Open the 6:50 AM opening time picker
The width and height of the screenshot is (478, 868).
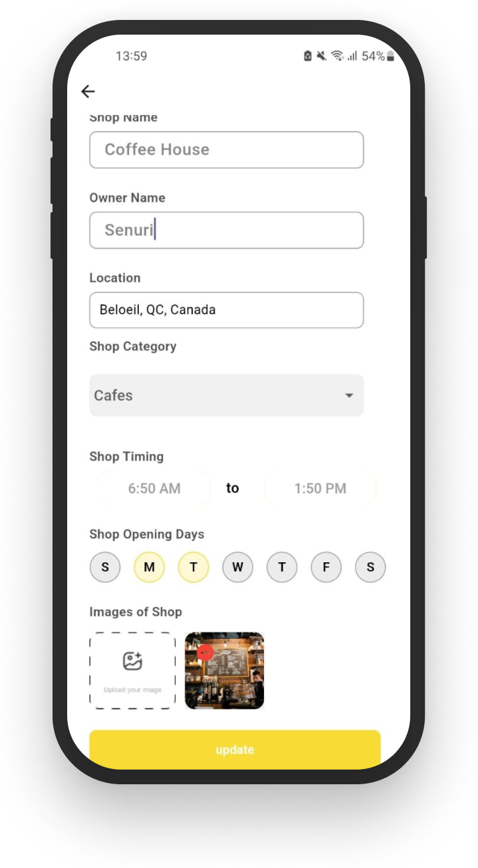(154, 488)
